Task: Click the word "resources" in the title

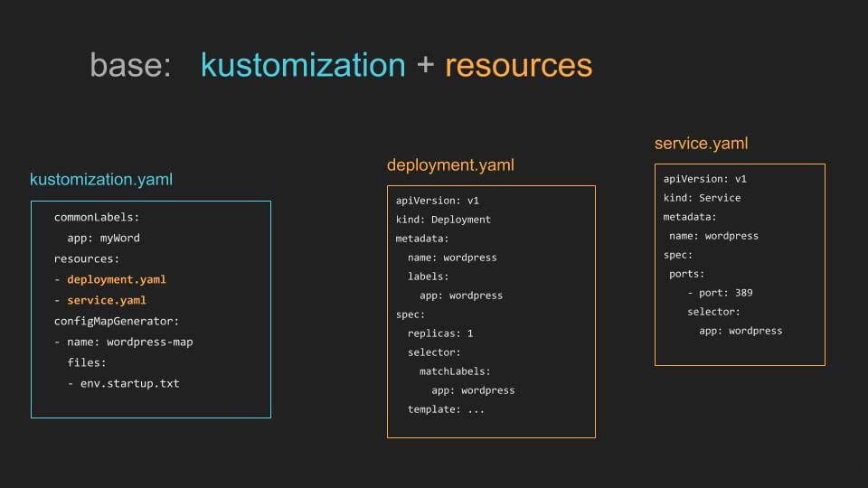Action: click(519, 66)
